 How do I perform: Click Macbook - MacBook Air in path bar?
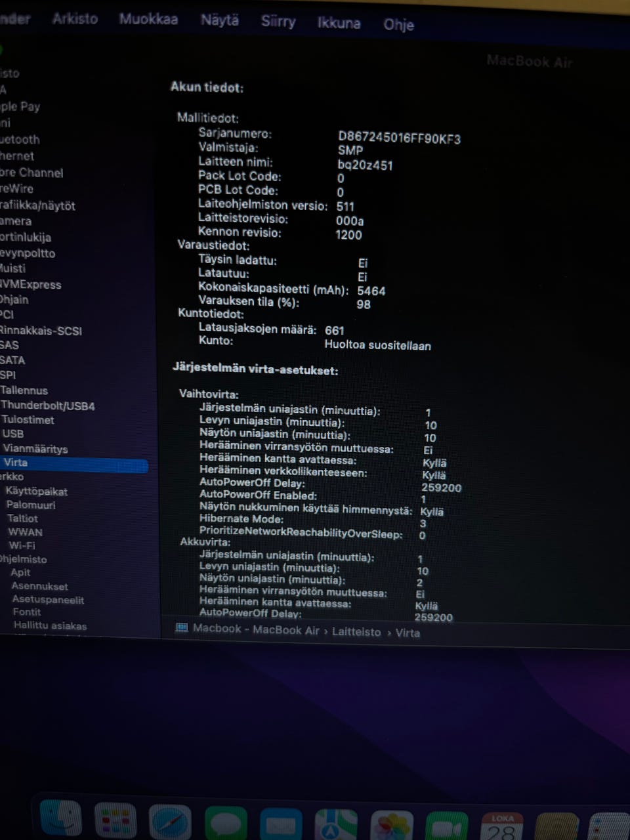point(256,629)
